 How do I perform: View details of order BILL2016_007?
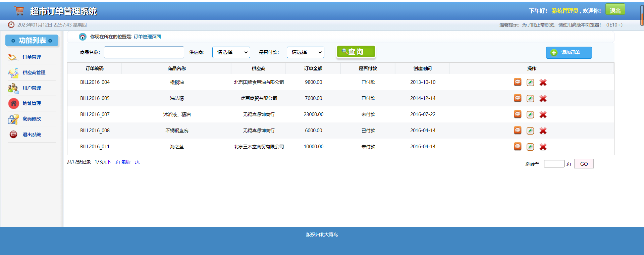point(518,114)
